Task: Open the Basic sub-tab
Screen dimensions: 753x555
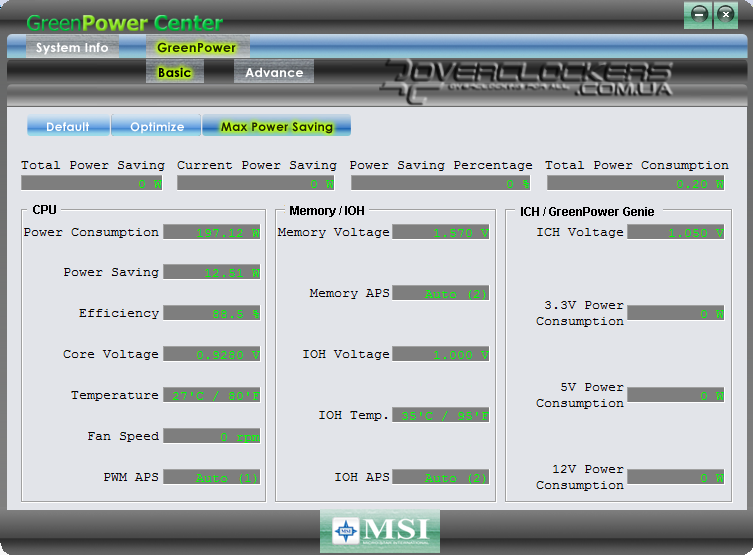Action: click(175, 72)
